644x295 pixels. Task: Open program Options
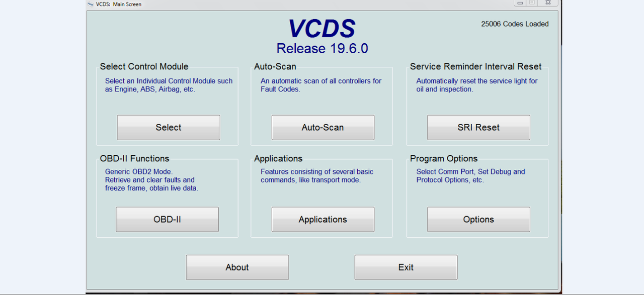point(478,220)
